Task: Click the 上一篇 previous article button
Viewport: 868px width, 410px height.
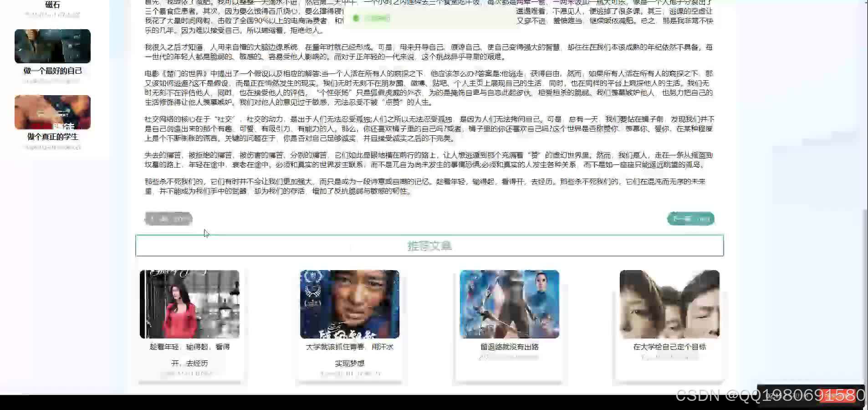Action: (x=168, y=219)
